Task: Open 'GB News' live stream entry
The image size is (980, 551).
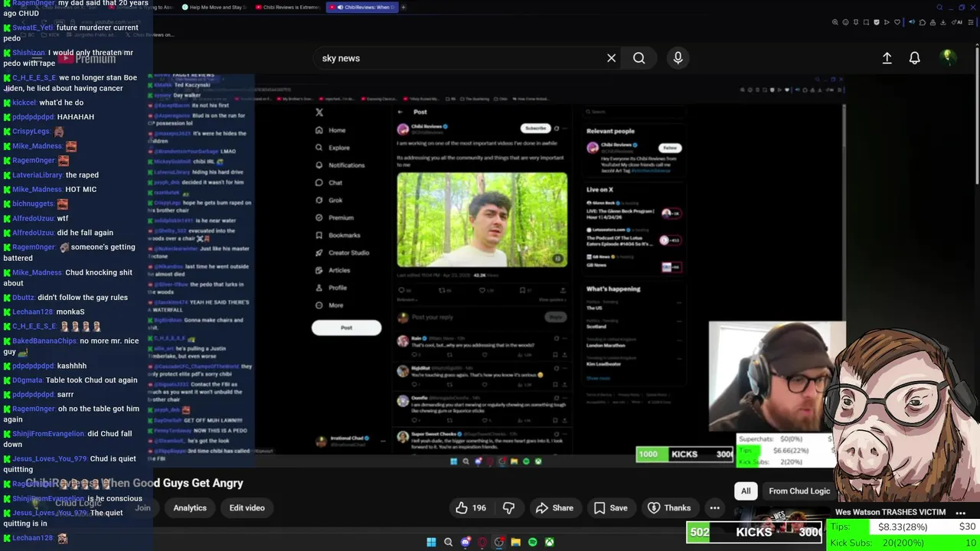Action: click(634, 261)
